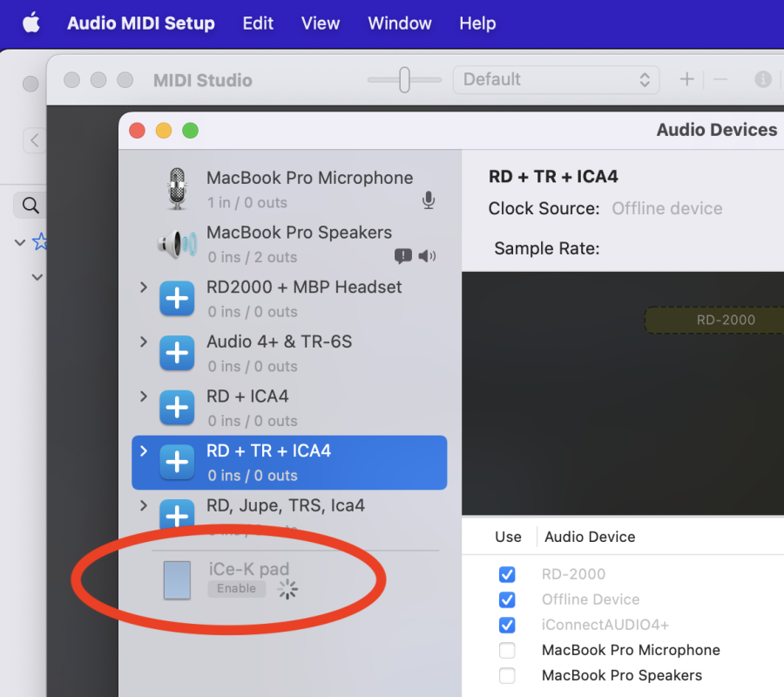Image resolution: width=784 pixels, height=697 pixels.
Task: Expand the RD + ICA4 device
Action: (144, 396)
